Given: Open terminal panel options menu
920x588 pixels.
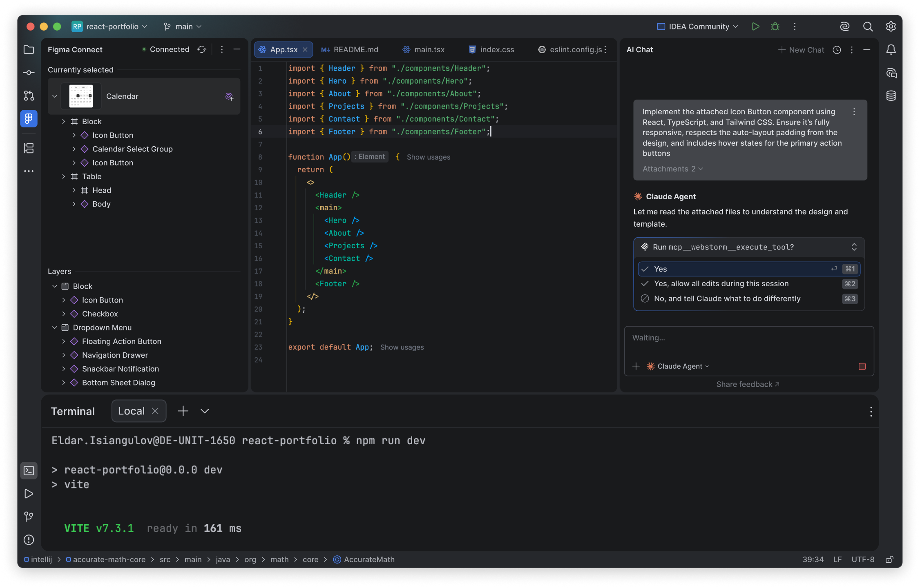Looking at the screenshot, I should coord(871,411).
